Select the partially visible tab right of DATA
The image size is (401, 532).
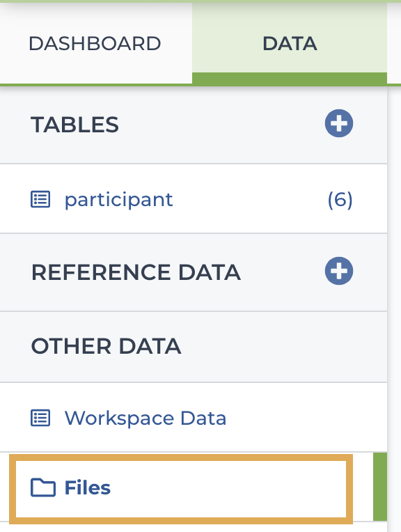[394, 43]
